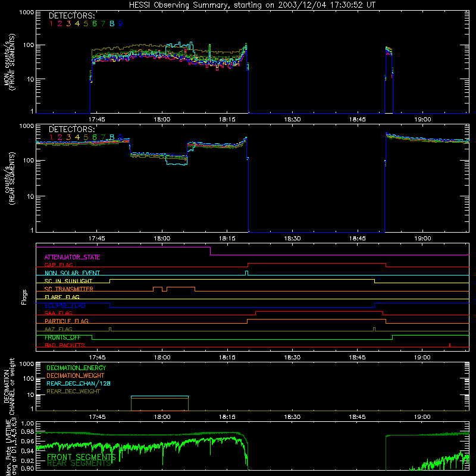This screenshot has height=476, width=476.
Task: Click cyan detector number 8 in the front segments legend
Action: click(112, 24)
